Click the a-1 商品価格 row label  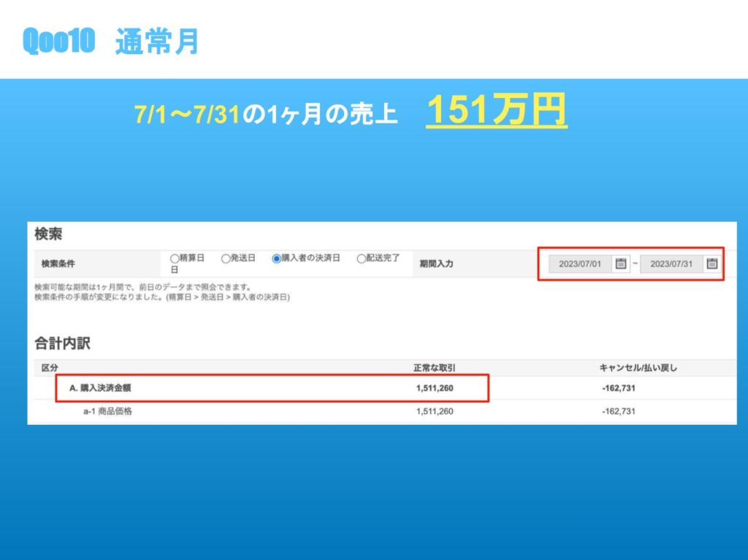click(107, 412)
